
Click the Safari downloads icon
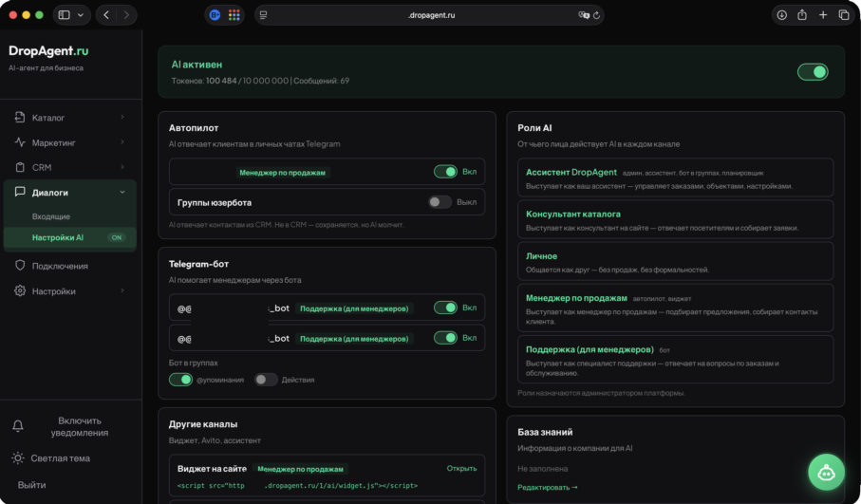tap(781, 15)
